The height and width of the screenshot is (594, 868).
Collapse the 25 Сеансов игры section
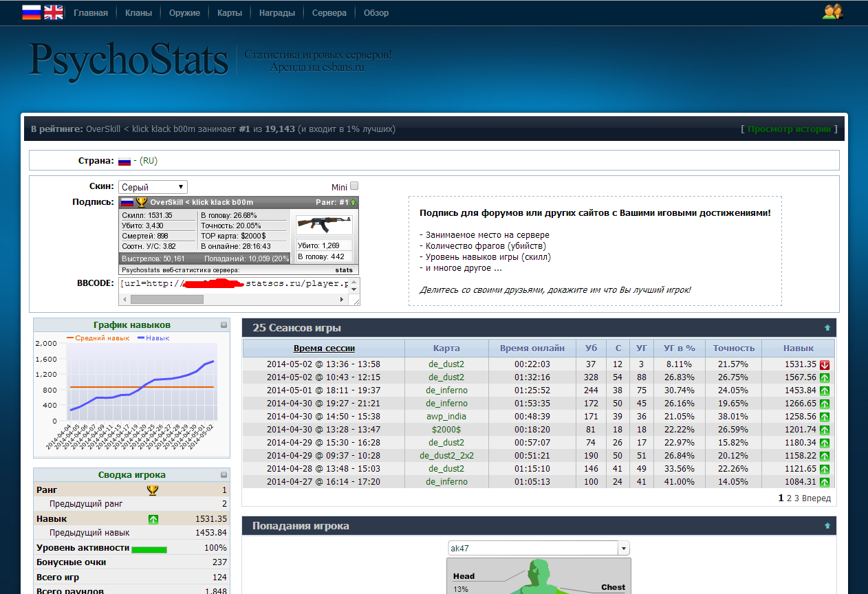(827, 328)
